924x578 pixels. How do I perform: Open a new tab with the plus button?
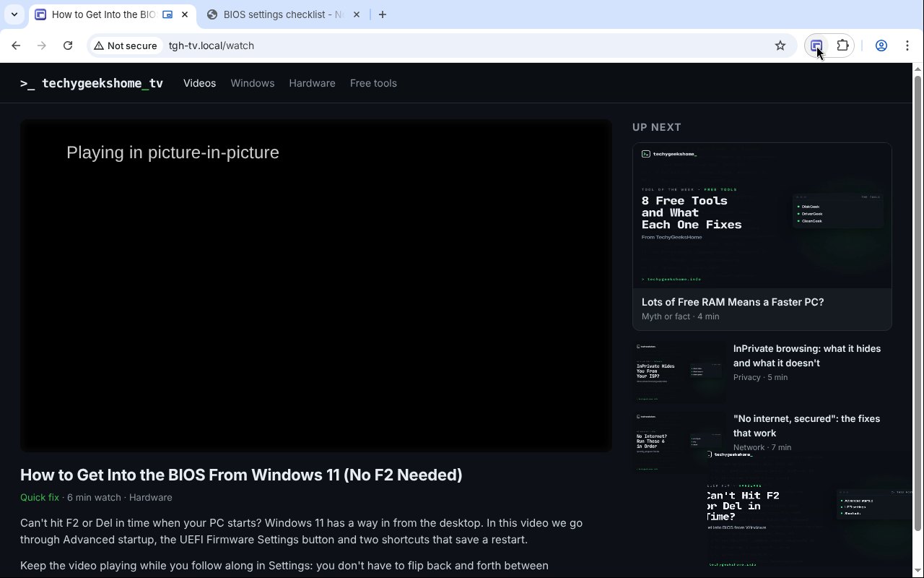click(x=383, y=14)
